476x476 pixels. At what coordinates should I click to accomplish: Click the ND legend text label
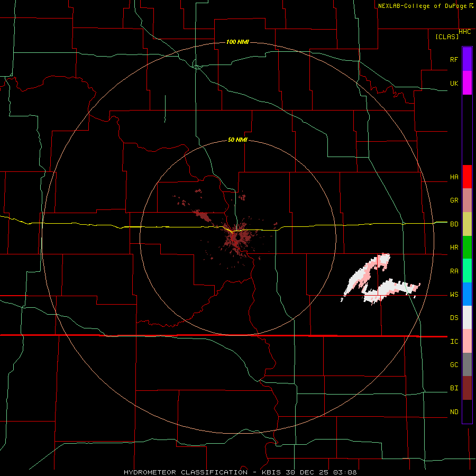(x=454, y=412)
